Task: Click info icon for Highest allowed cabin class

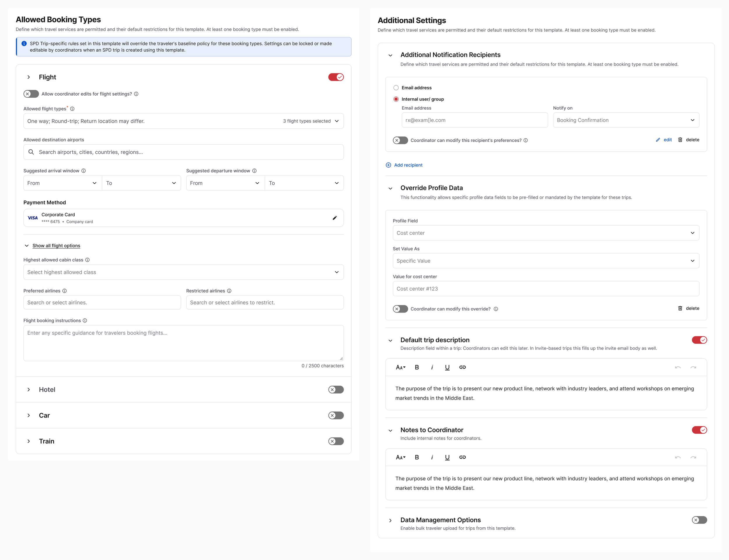Action: (x=87, y=260)
